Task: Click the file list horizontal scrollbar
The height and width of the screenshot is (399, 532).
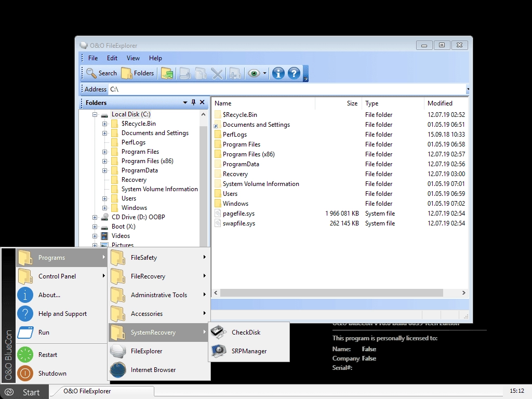Action: coord(331,292)
